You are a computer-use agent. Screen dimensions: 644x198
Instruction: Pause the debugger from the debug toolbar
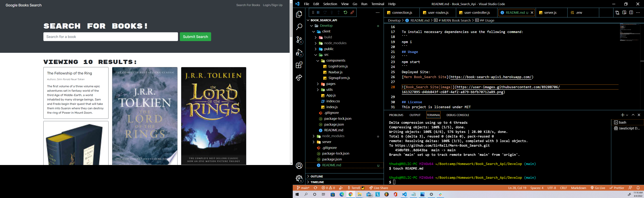318,12
